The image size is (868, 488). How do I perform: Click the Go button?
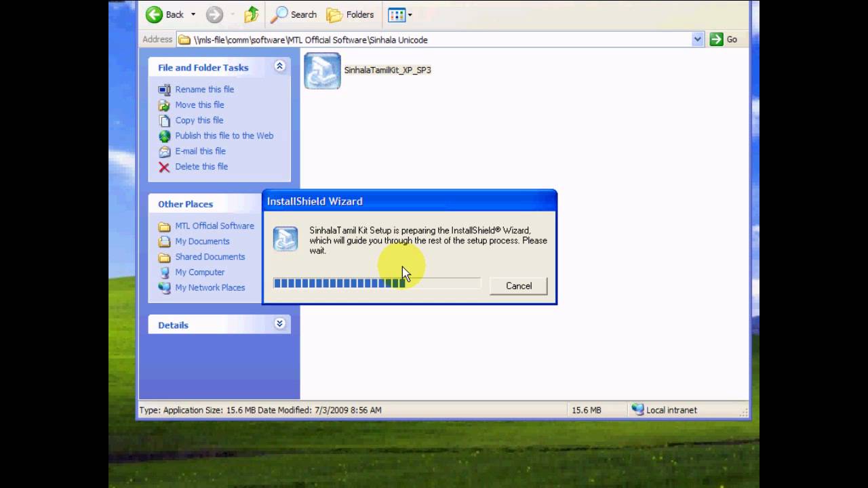point(724,39)
